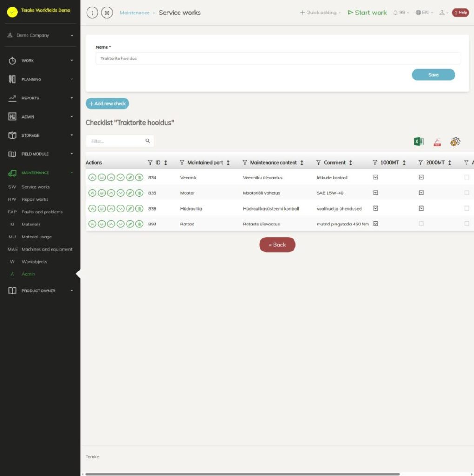Click the Save button
Viewport: 474px width, 476px height.
[x=433, y=75]
